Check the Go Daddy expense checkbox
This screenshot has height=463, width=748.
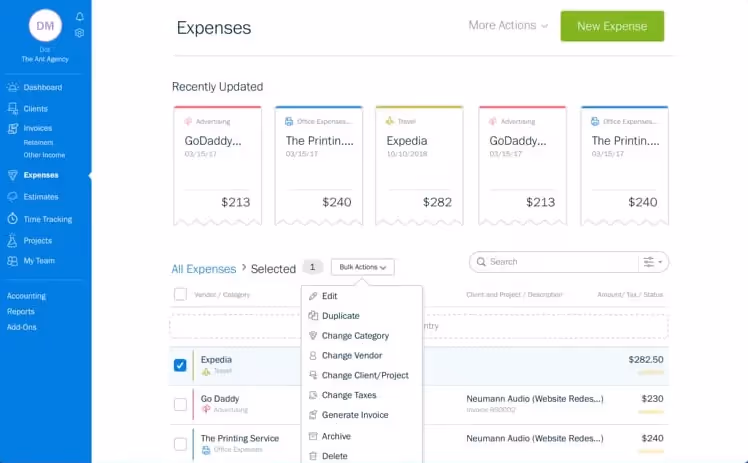pyautogui.click(x=180, y=404)
